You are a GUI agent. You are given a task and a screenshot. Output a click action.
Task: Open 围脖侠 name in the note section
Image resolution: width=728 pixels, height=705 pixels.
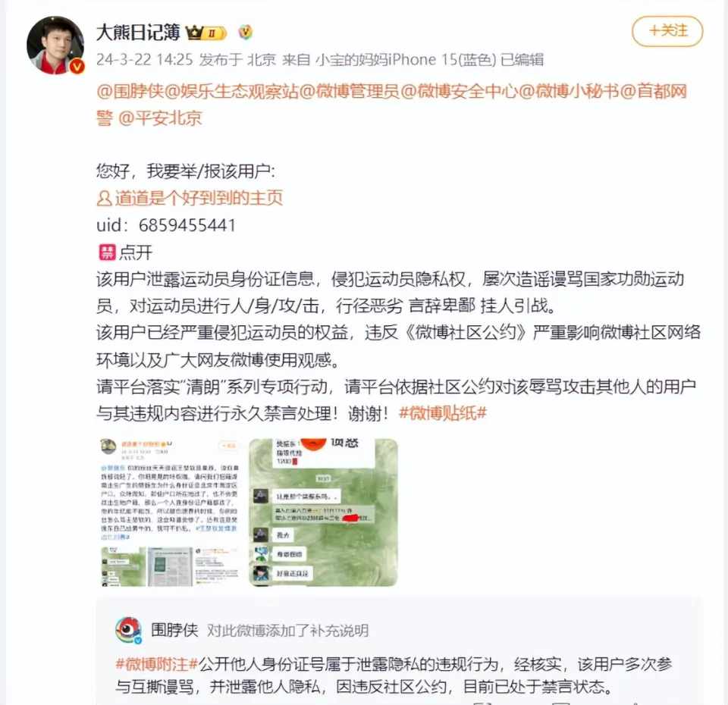(x=174, y=630)
